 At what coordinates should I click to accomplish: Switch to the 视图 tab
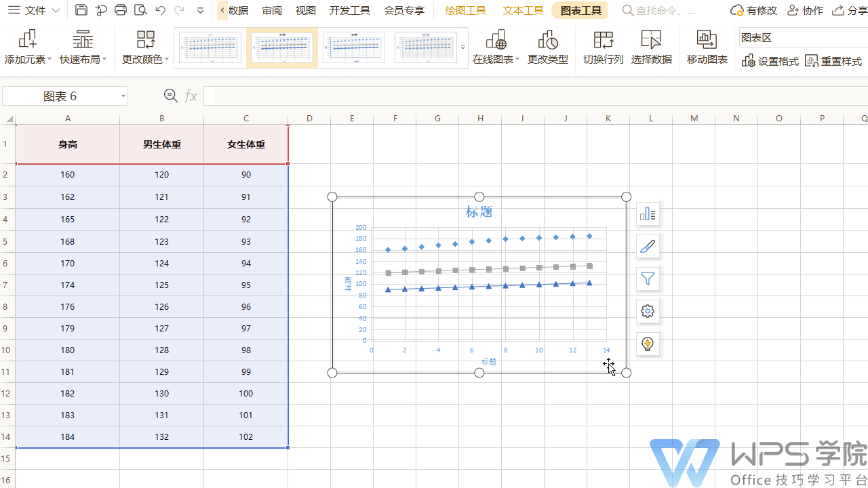(x=306, y=10)
